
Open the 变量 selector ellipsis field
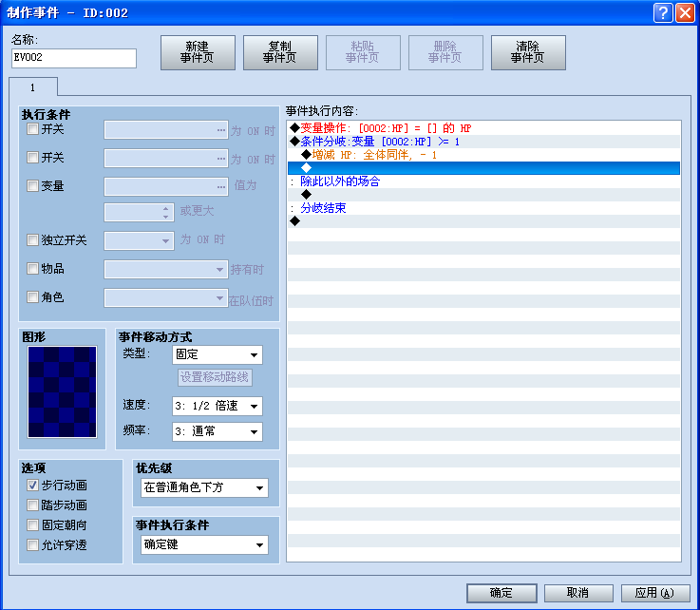tap(166, 186)
